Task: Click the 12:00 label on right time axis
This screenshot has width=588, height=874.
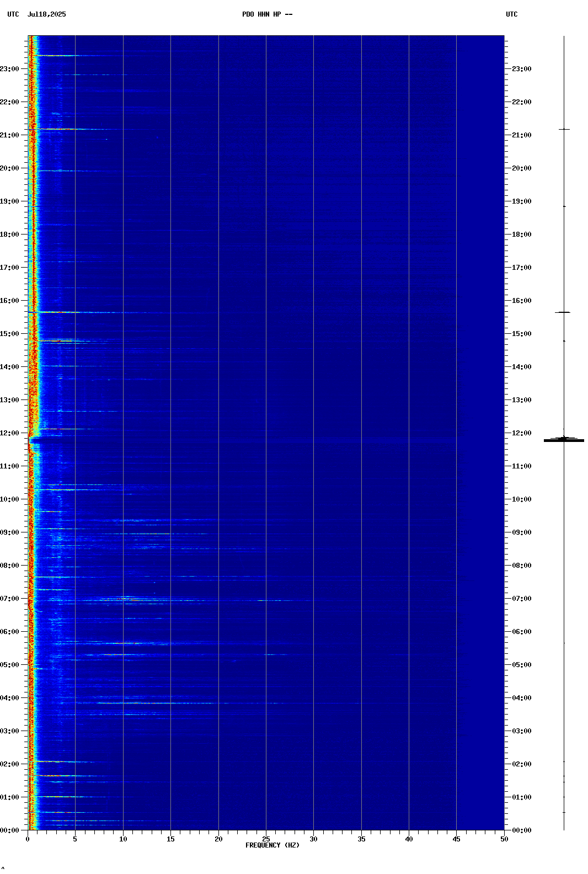Action: click(x=522, y=433)
